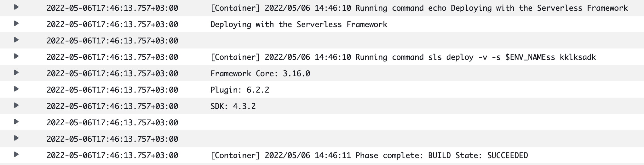Expand the 'SDK: 4.3.2' log entry arrow
The height and width of the screenshot is (165, 644).
pos(16,105)
